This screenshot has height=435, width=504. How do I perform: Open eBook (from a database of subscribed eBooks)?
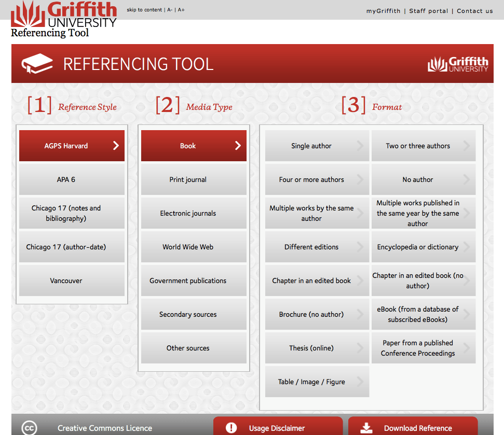(424, 314)
